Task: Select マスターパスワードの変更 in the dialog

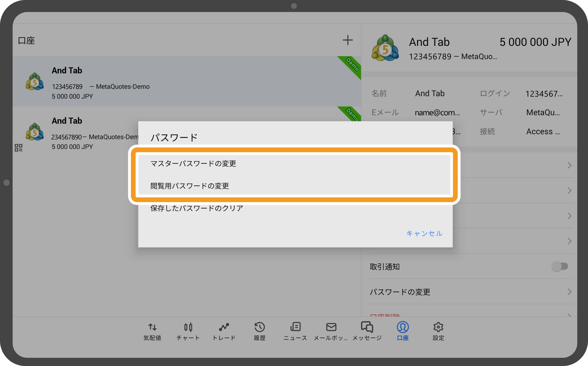Action: coord(194,163)
